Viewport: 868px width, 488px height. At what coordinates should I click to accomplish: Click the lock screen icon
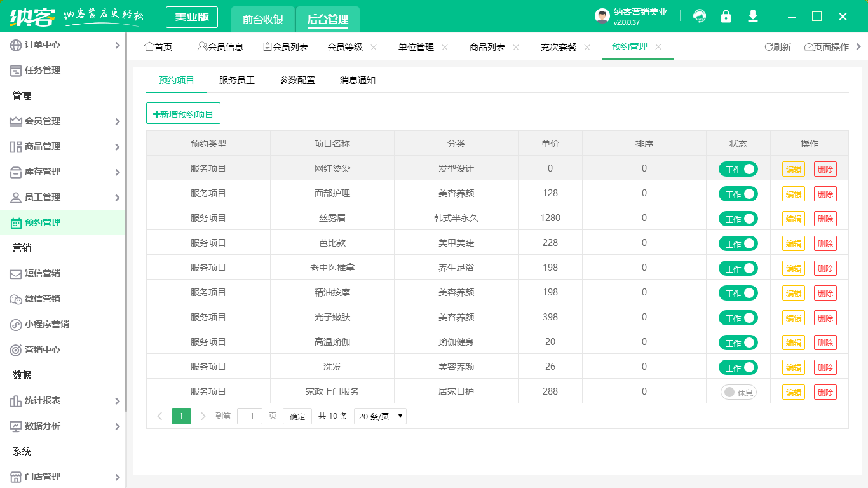tap(726, 17)
